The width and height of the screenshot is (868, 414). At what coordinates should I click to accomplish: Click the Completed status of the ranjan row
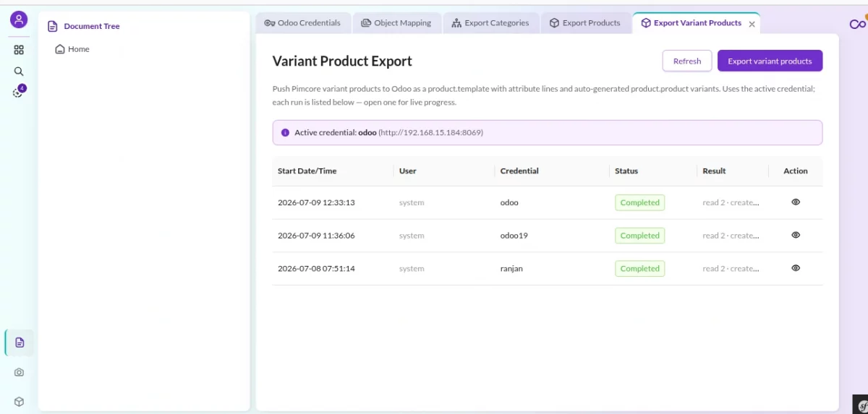(640, 268)
